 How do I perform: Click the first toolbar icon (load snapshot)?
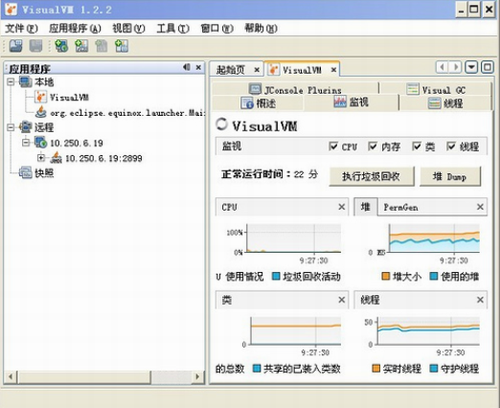pos(16,46)
